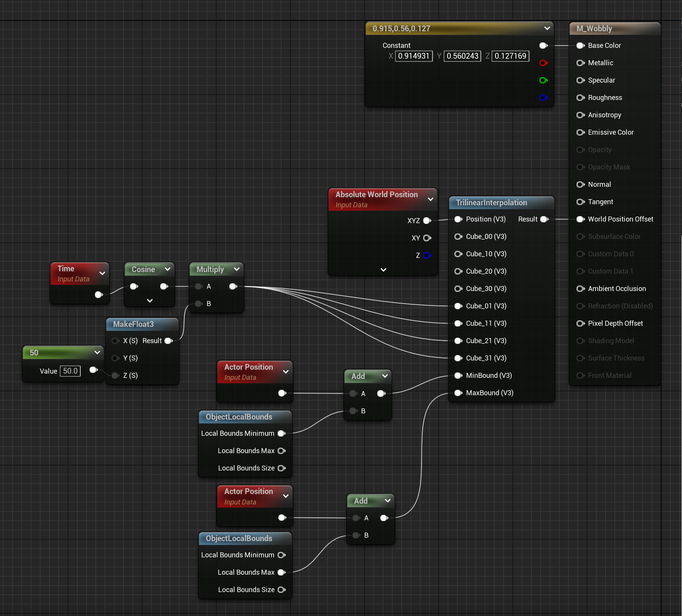Edit the Z value field 0.127169

point(510,56)
